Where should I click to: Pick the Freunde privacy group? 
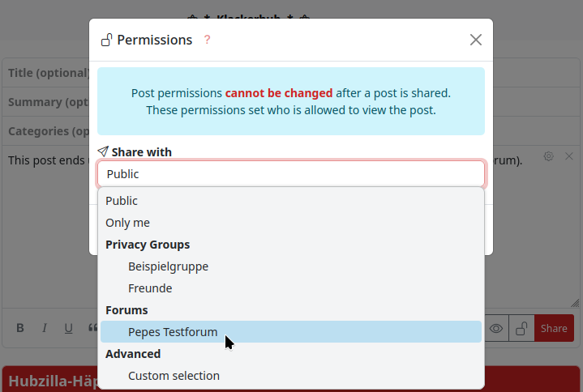(150, 288)
